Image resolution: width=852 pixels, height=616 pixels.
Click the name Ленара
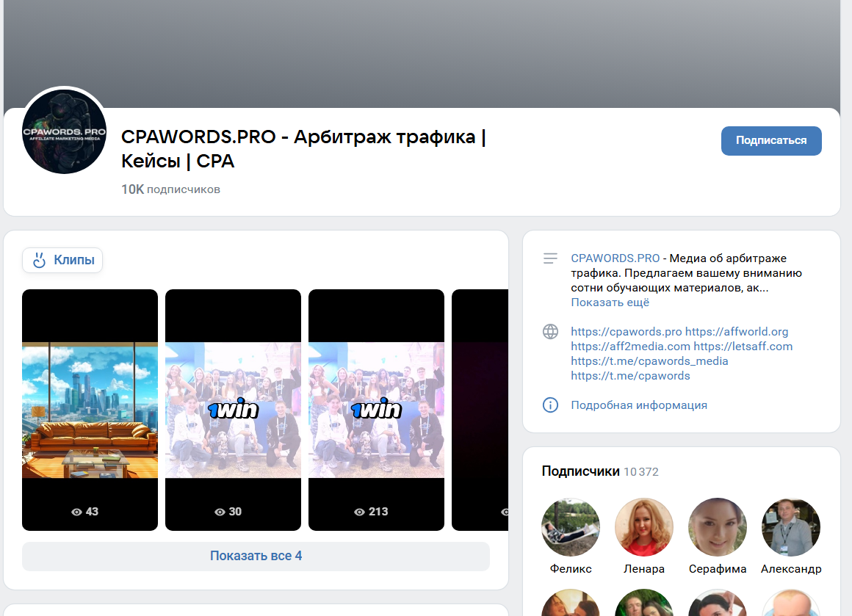click(x=644, y=569)
